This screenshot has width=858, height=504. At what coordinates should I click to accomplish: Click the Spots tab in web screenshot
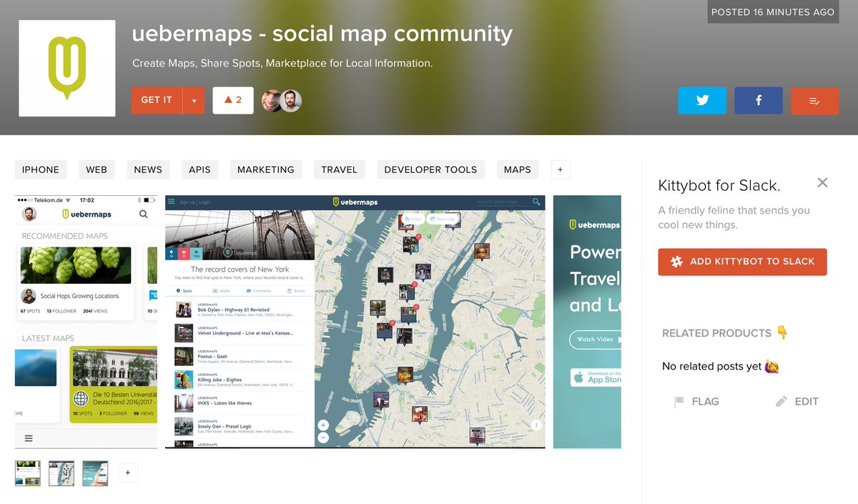click(184, 291)
